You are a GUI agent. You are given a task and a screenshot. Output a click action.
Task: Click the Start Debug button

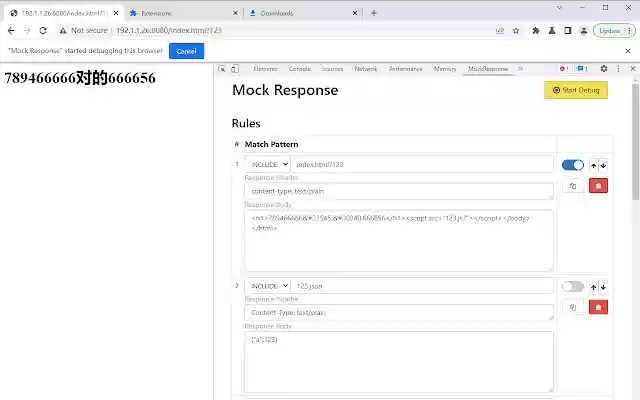pyautogui.click(x=575, y=90)
